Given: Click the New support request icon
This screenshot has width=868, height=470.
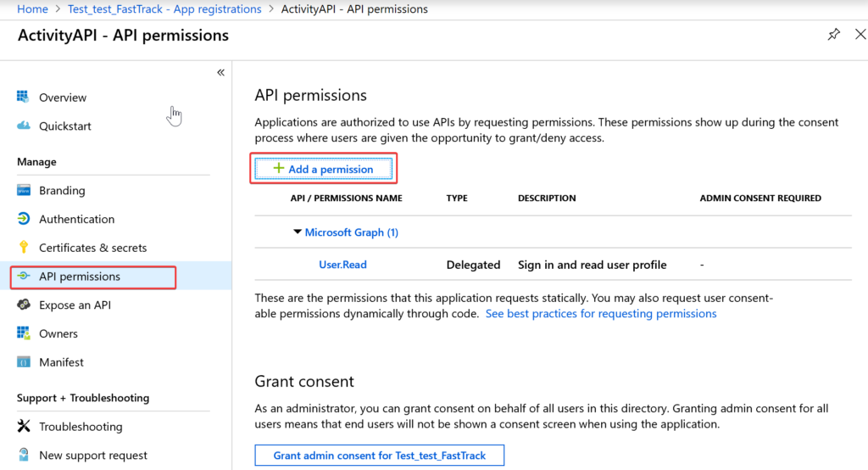Looking at the screenshot, I should coord(23,455).
